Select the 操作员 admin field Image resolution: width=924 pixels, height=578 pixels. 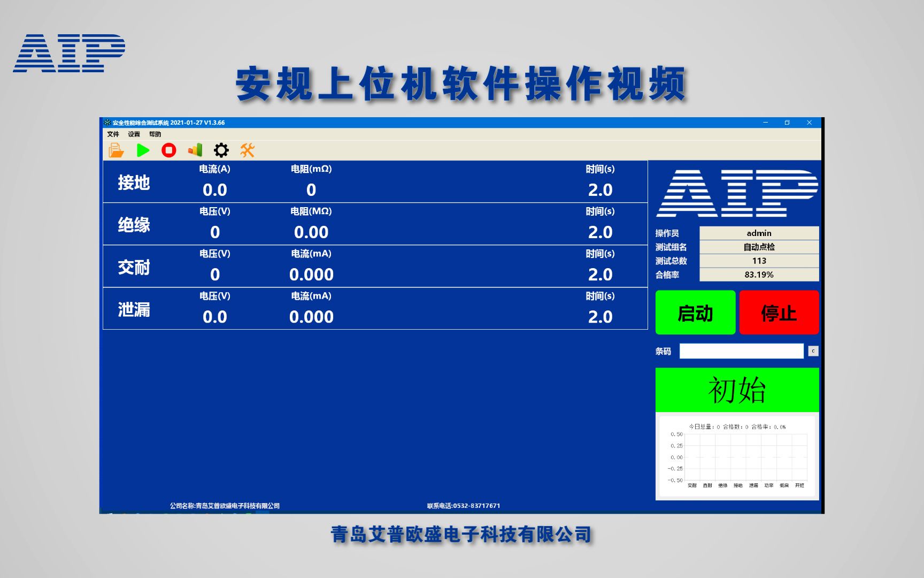click(759, 233)
